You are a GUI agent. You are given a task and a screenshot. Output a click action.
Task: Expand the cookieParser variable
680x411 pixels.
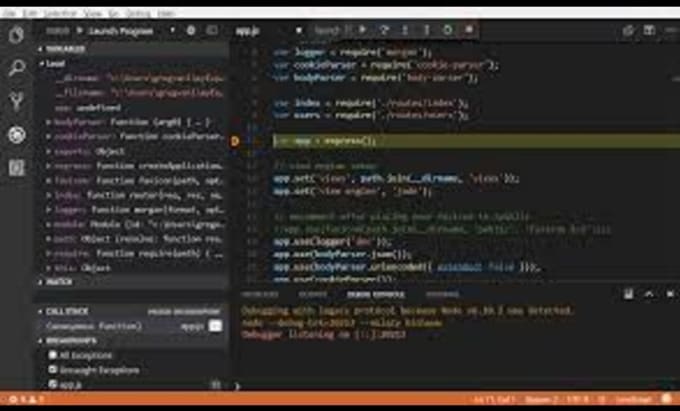coord(49,137)
